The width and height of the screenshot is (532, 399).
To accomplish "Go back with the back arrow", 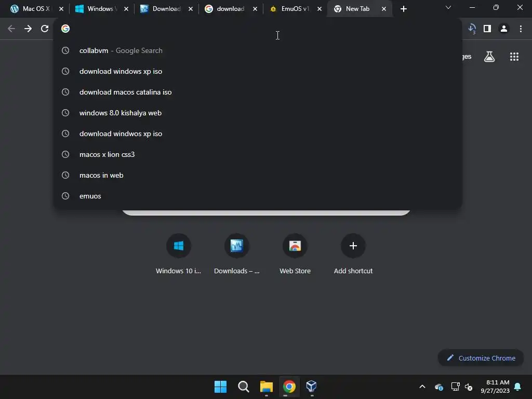I will [x=11, y=29].
